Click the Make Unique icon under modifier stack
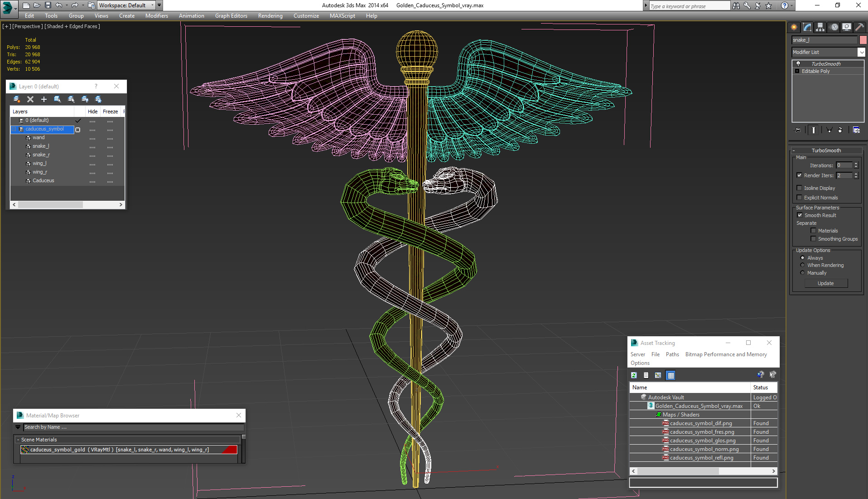The image size is (868, 499). click(x=829, y=130)
